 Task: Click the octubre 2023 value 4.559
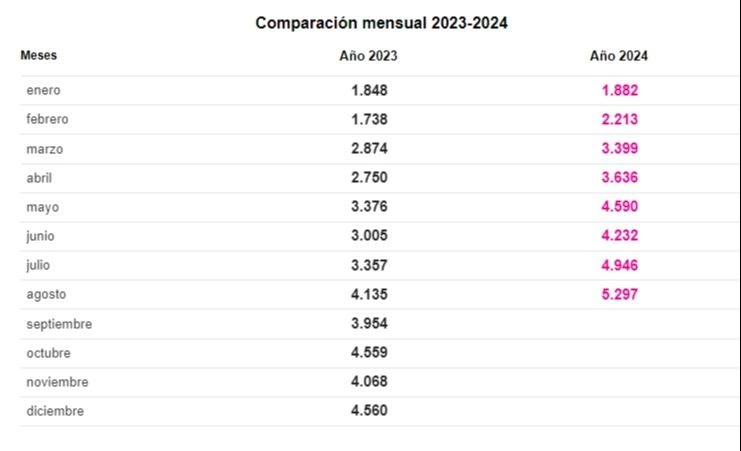point(369,352)
